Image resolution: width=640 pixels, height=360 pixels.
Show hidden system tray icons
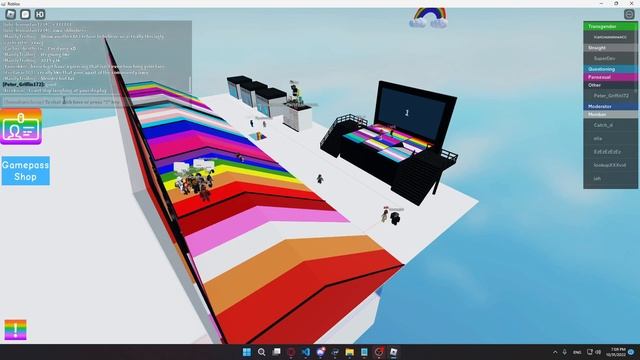pyautogui.click(x=555, y=352)
